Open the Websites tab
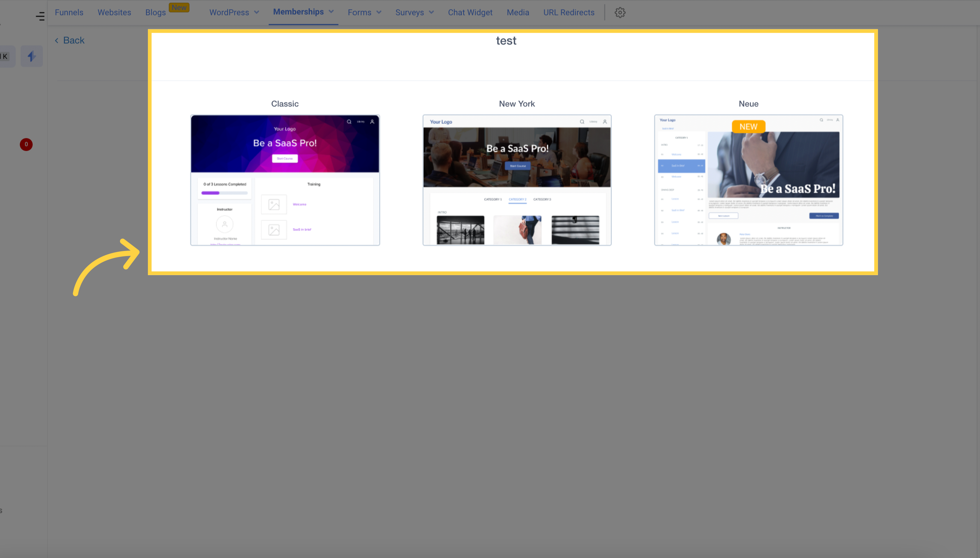 (x=114, y=12)
